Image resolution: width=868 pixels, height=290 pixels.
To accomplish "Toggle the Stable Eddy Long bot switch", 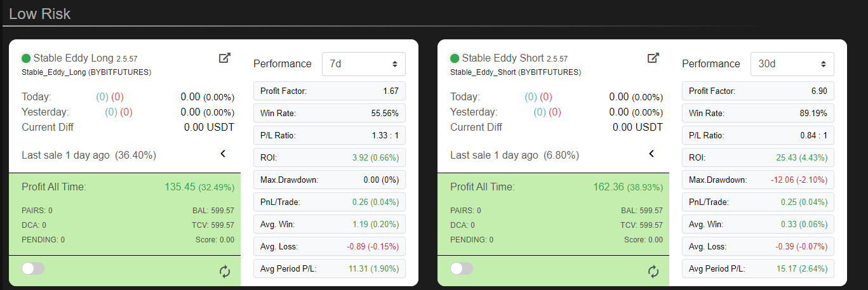I will pyautogui.click(x=33, y=268).
